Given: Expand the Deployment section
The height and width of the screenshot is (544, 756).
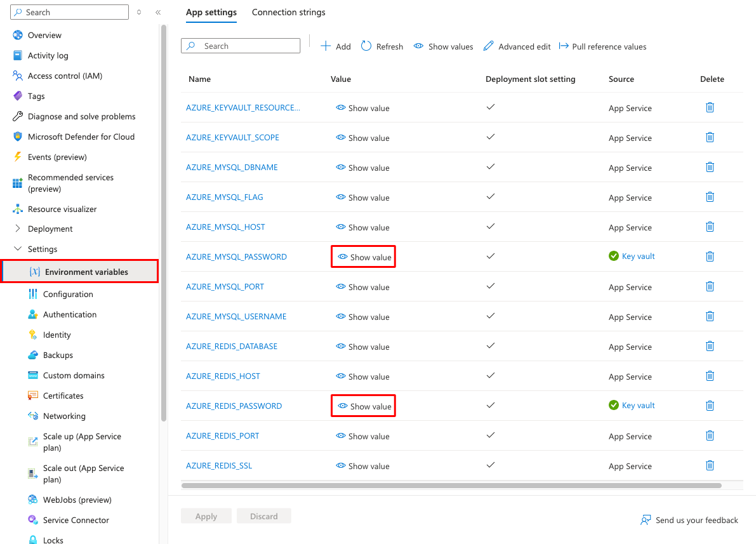Looking at the screenshot, I should [50, 229].
